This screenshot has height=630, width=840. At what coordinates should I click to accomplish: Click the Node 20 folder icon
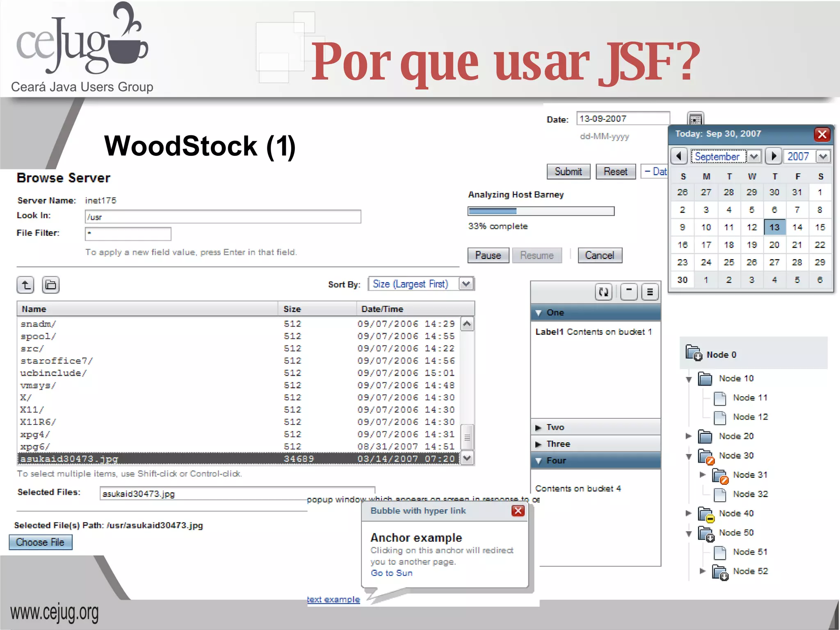[x=705, y=436]
